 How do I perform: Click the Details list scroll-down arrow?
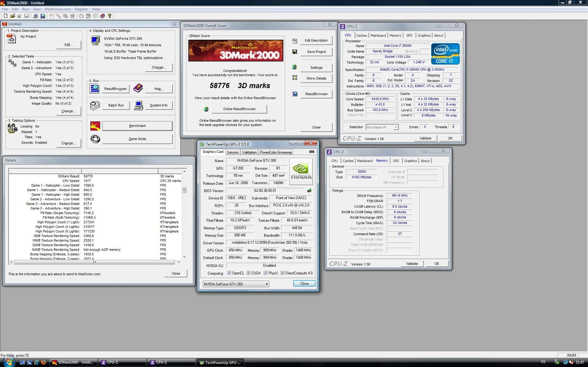184,257
